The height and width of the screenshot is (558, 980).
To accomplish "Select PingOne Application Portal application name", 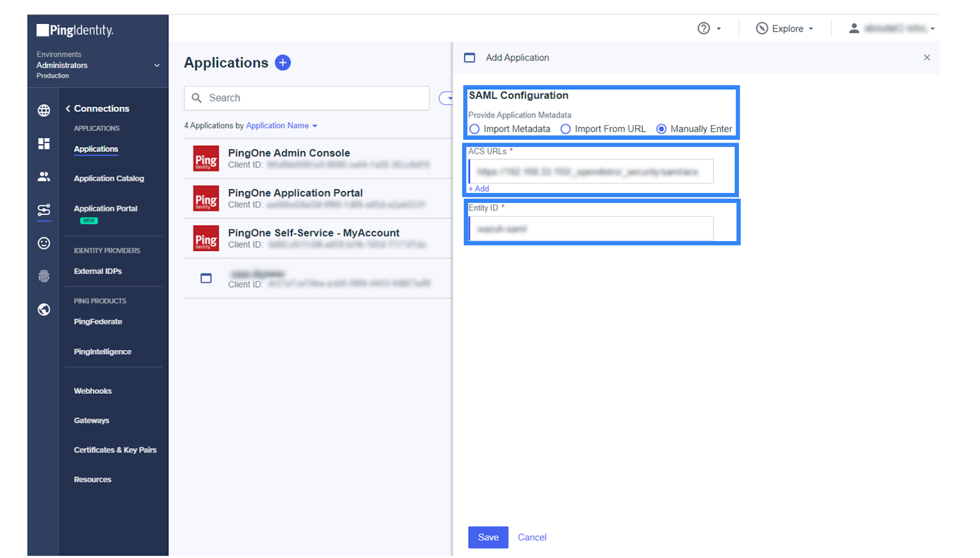I will [295, 193].
